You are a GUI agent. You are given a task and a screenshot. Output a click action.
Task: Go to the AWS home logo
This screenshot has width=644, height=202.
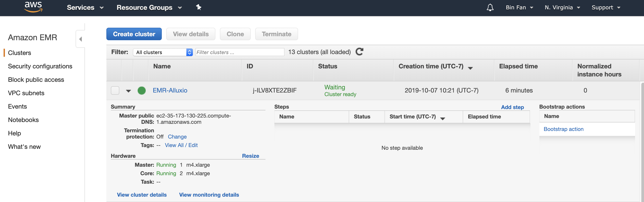pyautogui.click(x=33, y=7)
